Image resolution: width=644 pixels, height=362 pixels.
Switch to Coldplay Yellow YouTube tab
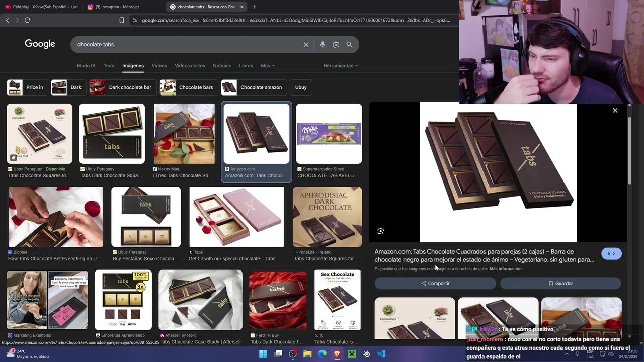pos(42,7)
